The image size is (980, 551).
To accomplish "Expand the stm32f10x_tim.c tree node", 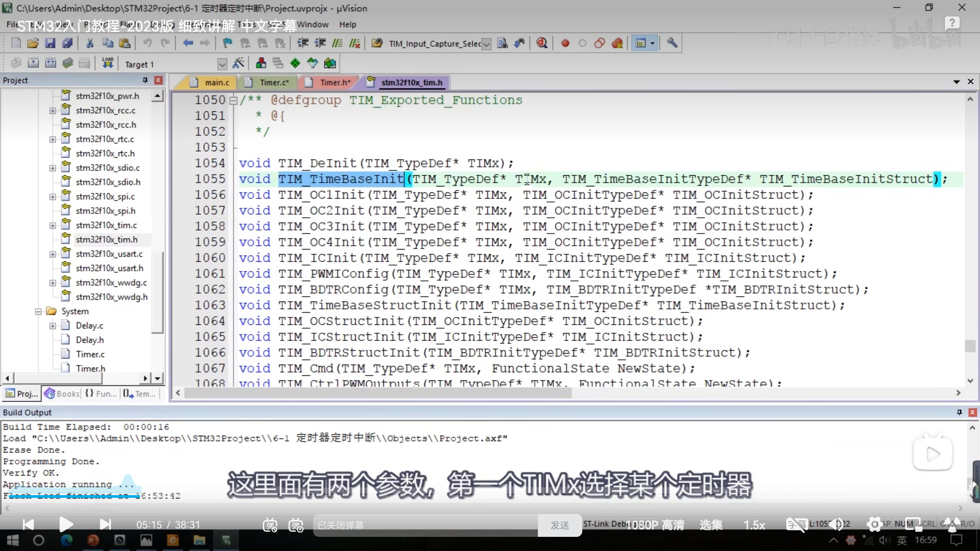I will (52, 225).
